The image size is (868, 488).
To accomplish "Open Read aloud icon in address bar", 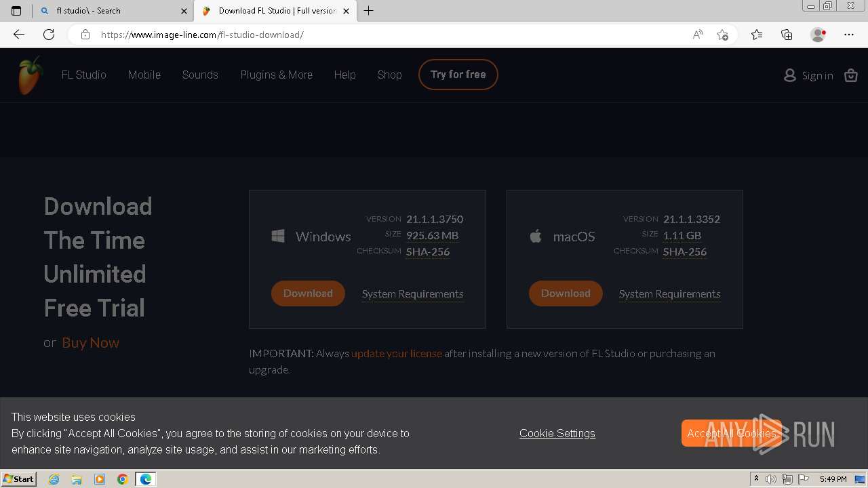I will (x=698, y=35).
